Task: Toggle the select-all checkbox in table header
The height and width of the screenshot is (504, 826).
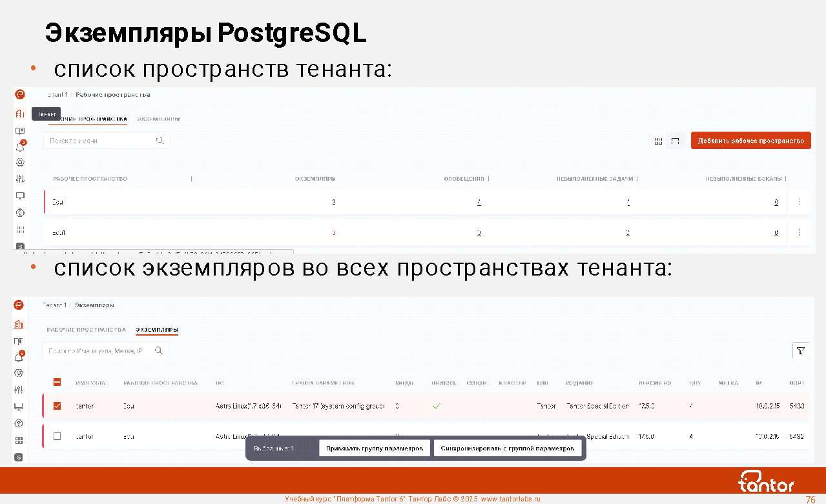Action: [x=57, y=383]
